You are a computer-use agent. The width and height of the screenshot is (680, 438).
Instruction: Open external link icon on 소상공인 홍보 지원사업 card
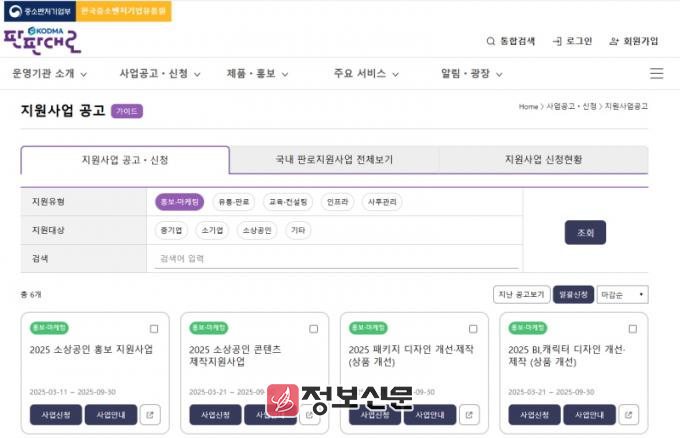[150, 415]
